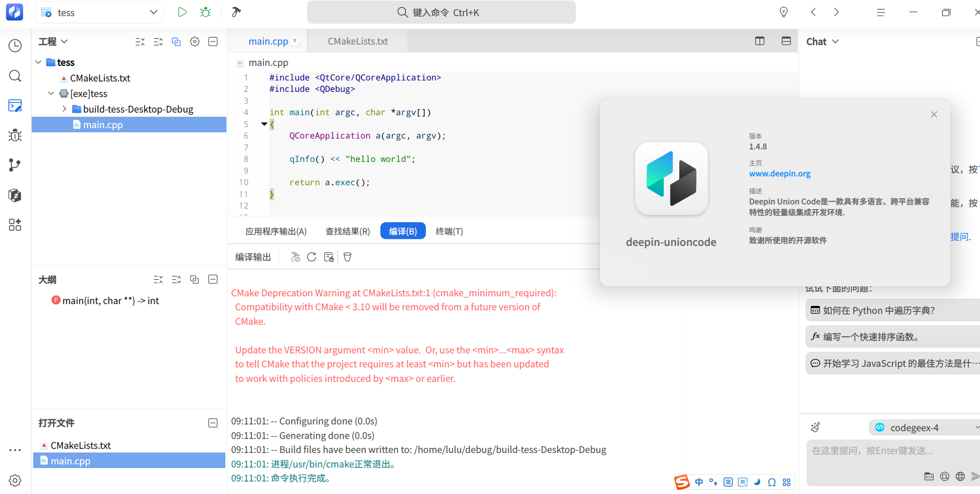This screenshot has height=494, width=980.
Task: Clear compile output with trash icon
Action: 347,257
